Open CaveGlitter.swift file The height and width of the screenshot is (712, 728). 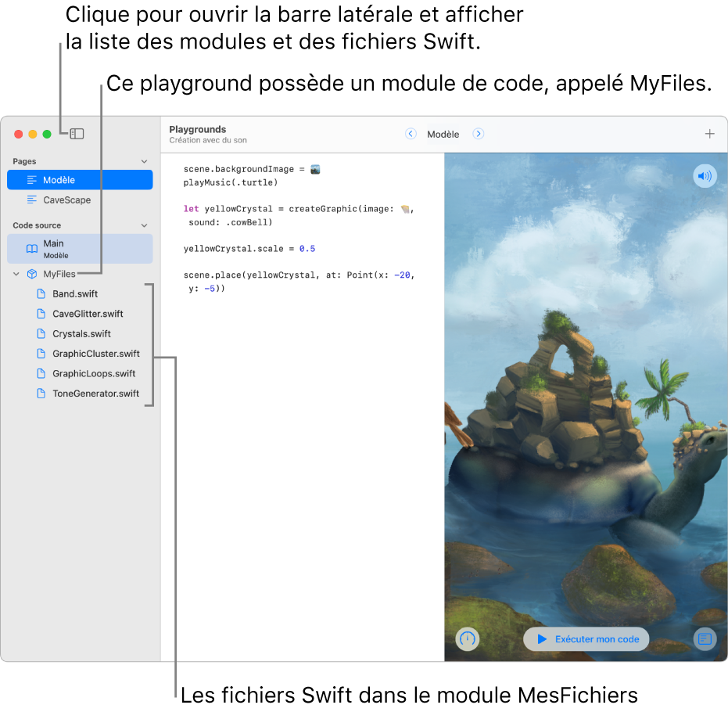(x=88, y=314)
